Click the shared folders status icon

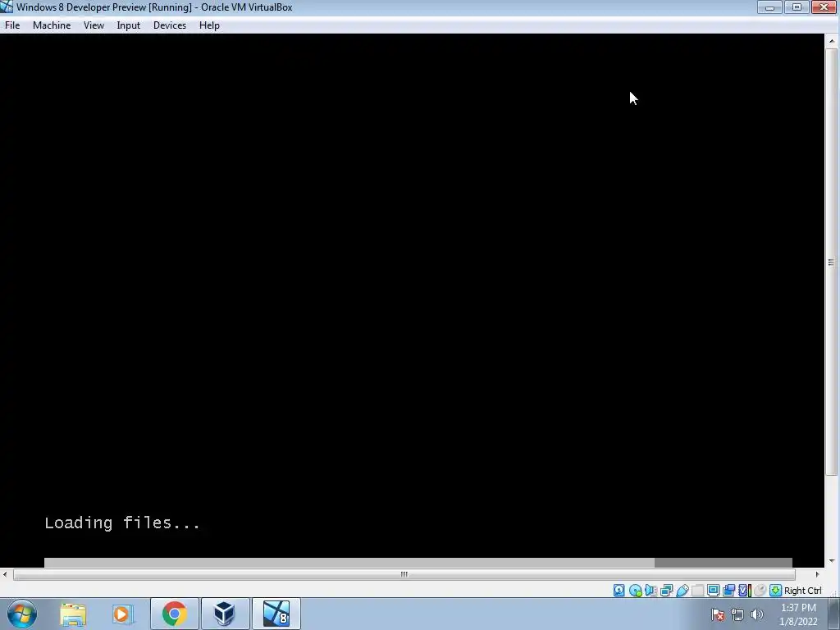click(x=697, y=591)
